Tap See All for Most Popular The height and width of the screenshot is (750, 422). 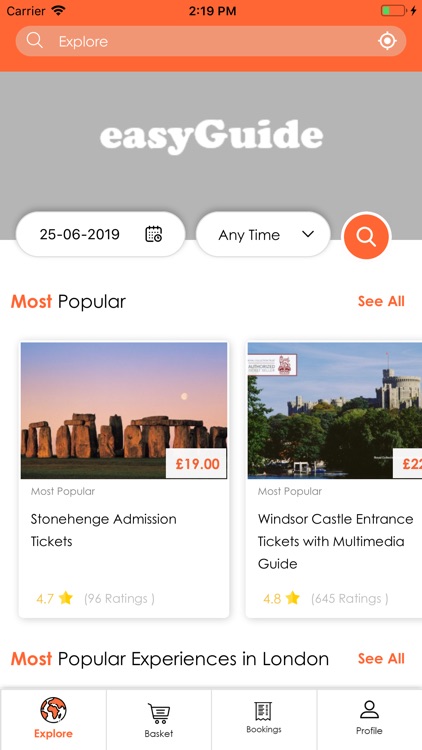[381, 301]
